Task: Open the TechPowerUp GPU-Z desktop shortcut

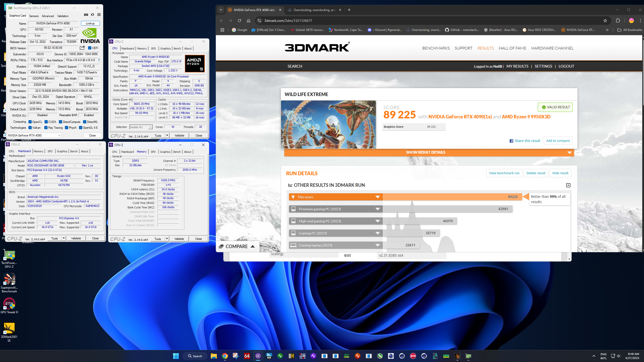Action: point(9,259)
